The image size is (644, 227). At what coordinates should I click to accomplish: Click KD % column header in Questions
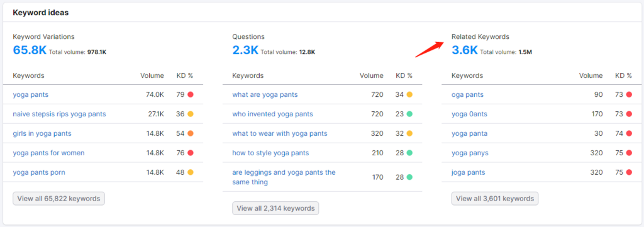pyautogui.click(x=404, y=75)
